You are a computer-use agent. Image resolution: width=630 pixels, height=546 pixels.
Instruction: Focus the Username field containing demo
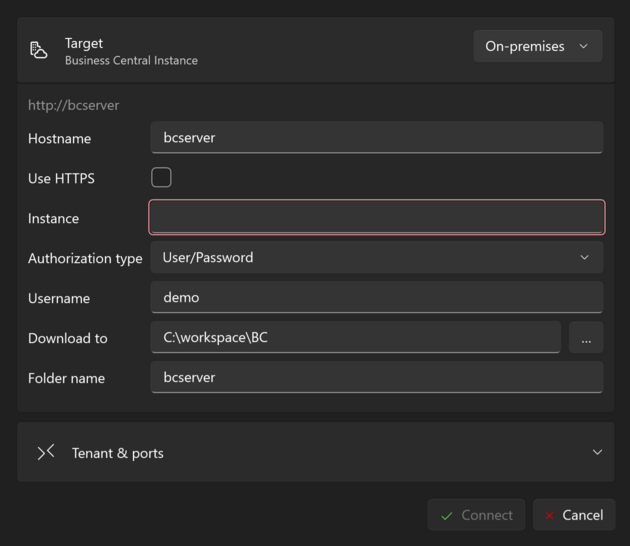[376, 297]
